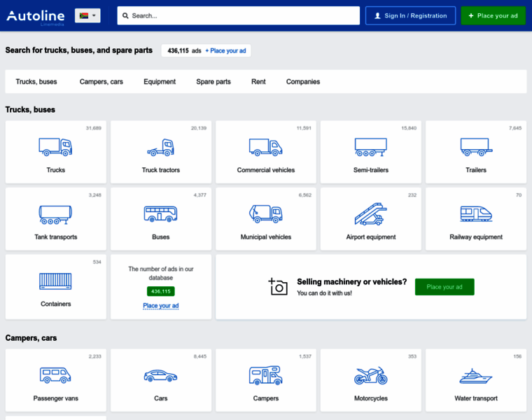The height and width of the screenshot is (420, 532).
Task: Expand the country flag dropdown
Action: point(87,15)
